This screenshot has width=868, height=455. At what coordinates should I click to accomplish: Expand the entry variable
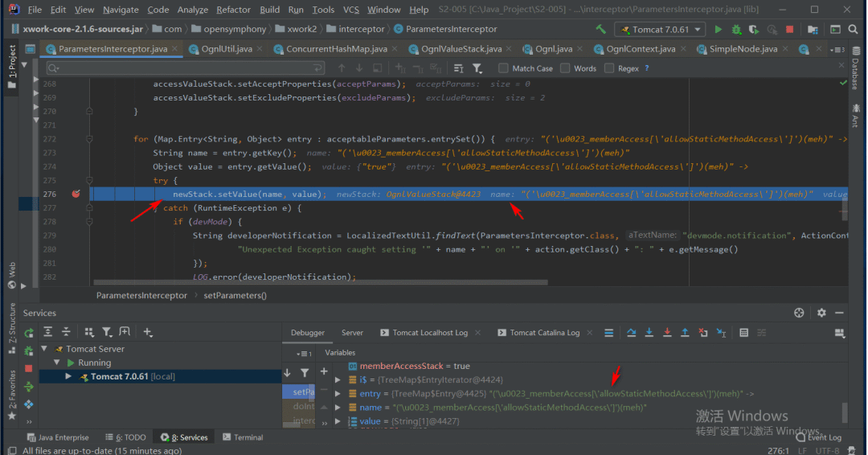[x=338, y=394]
